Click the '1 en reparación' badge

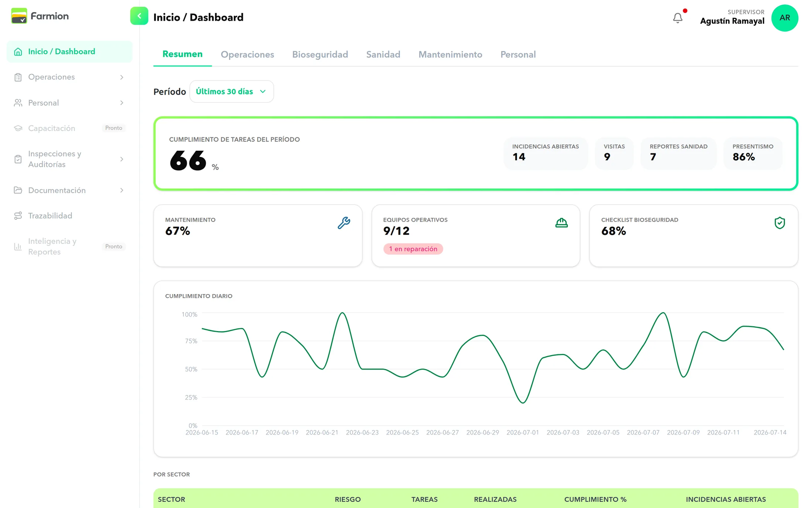413,249
